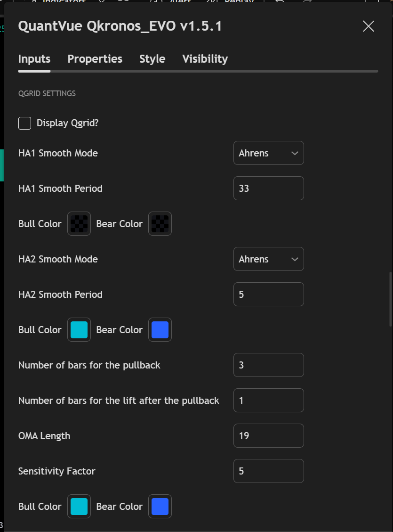Pick the transparent Bull Color swatch under HA1 Smooth Period

point(79,224)
